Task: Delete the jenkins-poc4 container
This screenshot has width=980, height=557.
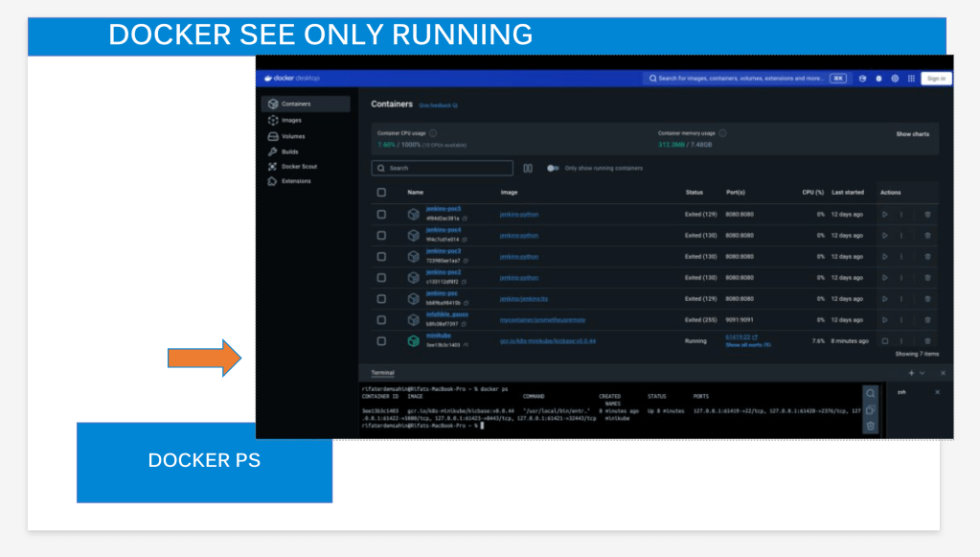Action: coord(927,236)
